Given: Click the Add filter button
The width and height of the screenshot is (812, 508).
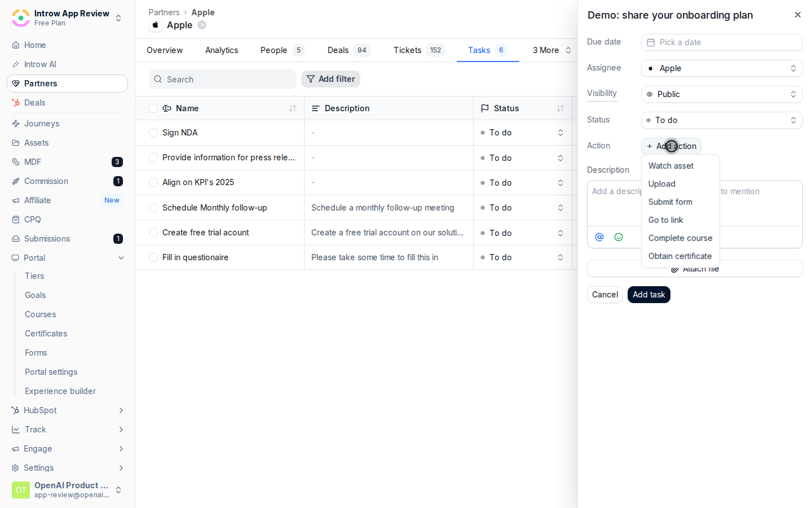Looking at the screenshot, I should coord(330,79).
